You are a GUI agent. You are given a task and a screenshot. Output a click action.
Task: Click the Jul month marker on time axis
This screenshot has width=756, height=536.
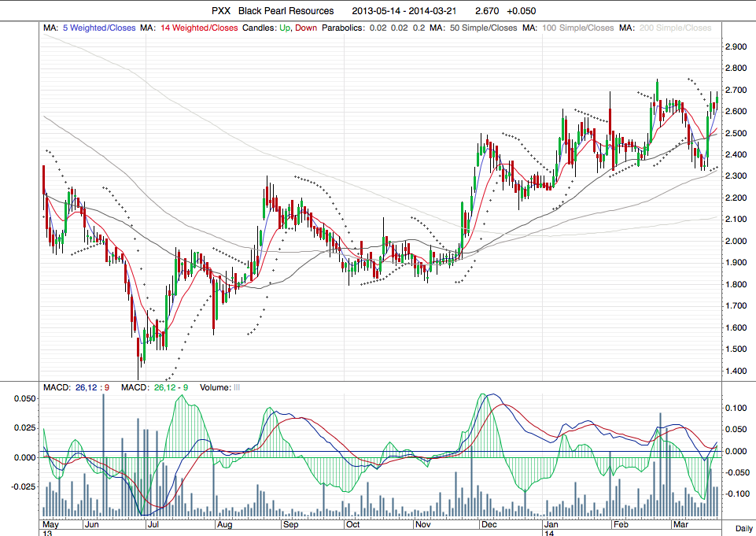[x=153, y=523]
